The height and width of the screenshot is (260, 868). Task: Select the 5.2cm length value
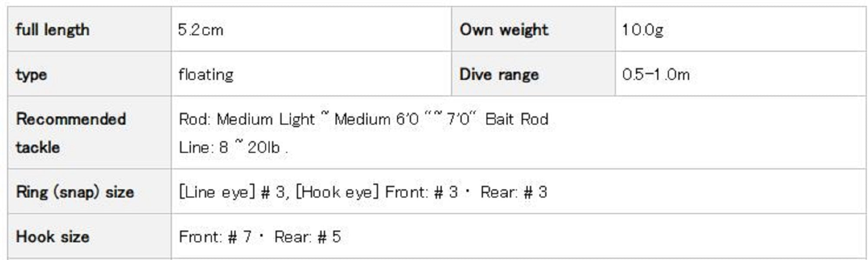pos(201,30)
